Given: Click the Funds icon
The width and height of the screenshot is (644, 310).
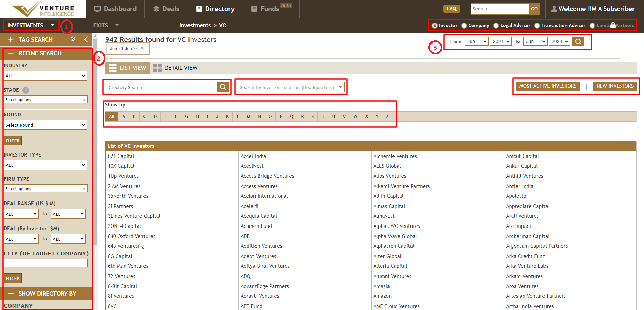Looking at the screenshot, I should (254, 9).
